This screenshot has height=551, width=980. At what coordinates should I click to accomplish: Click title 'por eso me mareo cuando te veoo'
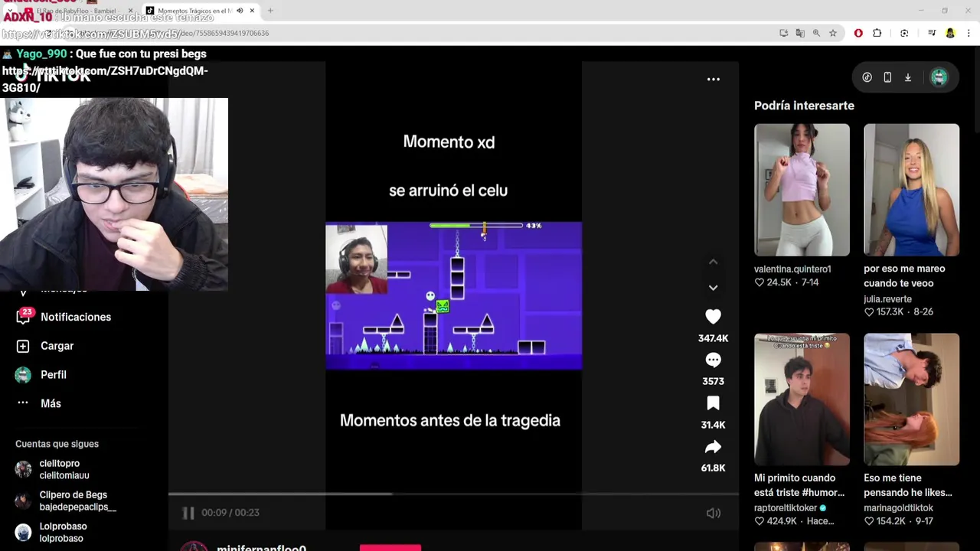click(904, 275)
